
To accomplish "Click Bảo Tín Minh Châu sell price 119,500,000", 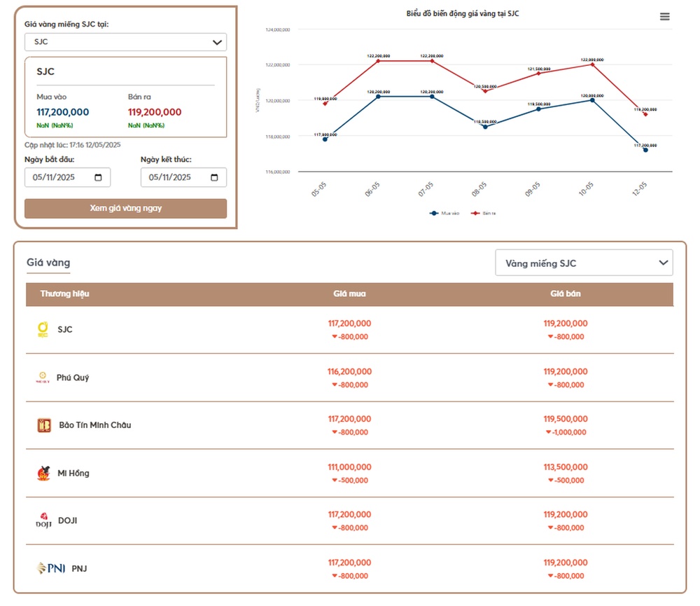I will tap(566, 419).
